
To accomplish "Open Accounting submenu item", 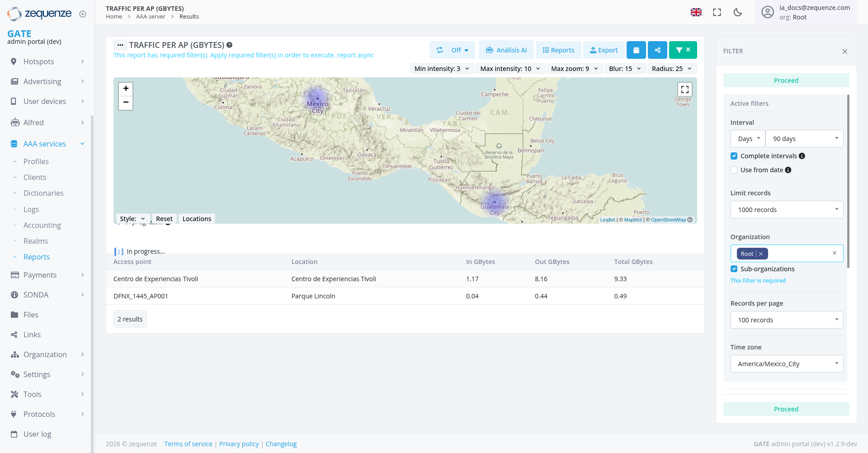I will coord(42,225).
